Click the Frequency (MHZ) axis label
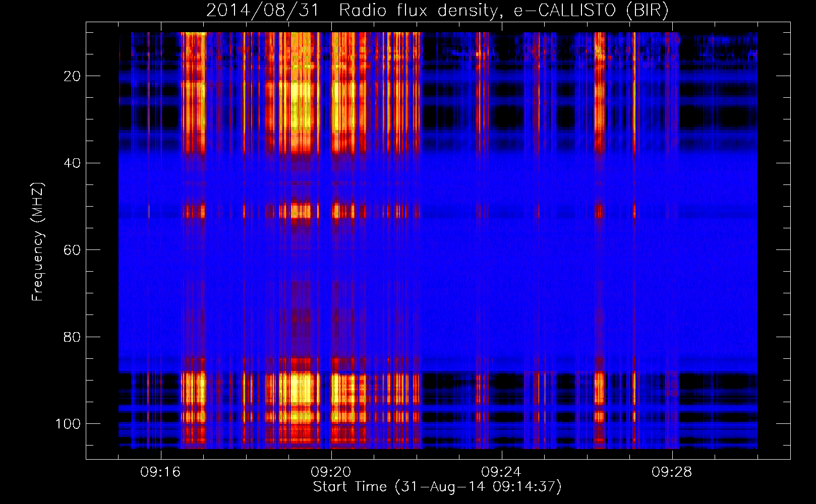The height and width of the screenshot is (504, 816). click(x=38, y=242)
